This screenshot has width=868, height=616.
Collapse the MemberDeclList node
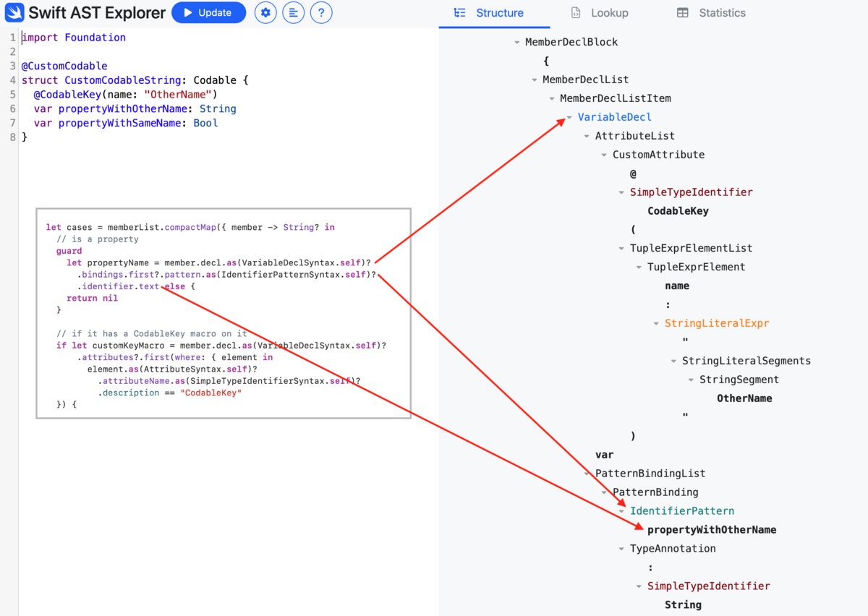(x=535, y=80)
